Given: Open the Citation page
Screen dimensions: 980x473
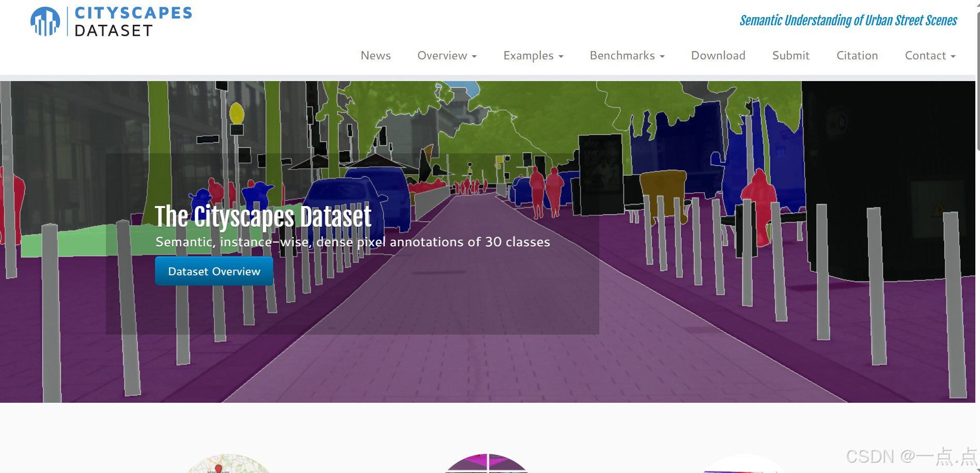Looking at the screenshot, I should pos(857,55).
